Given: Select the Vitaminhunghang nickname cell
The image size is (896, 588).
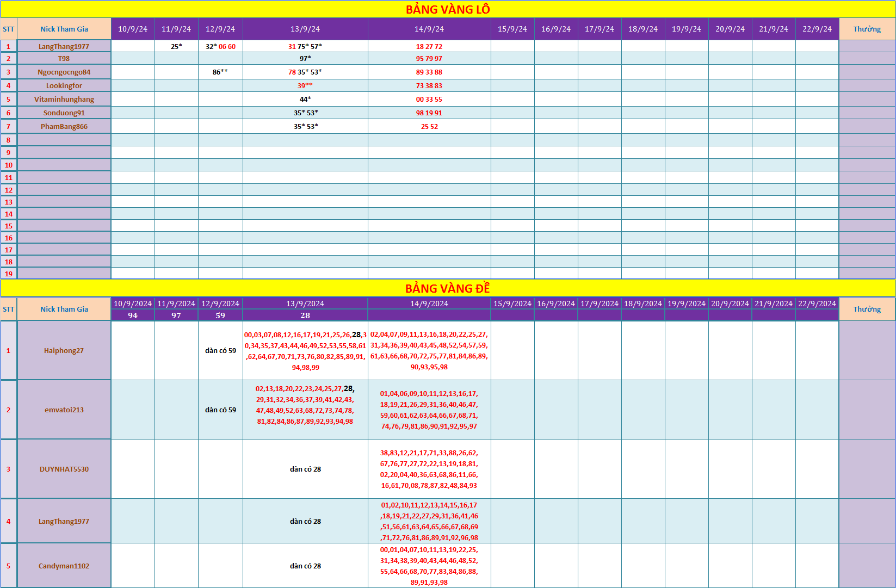Looking at the screenshot, I should coord(64,99).
